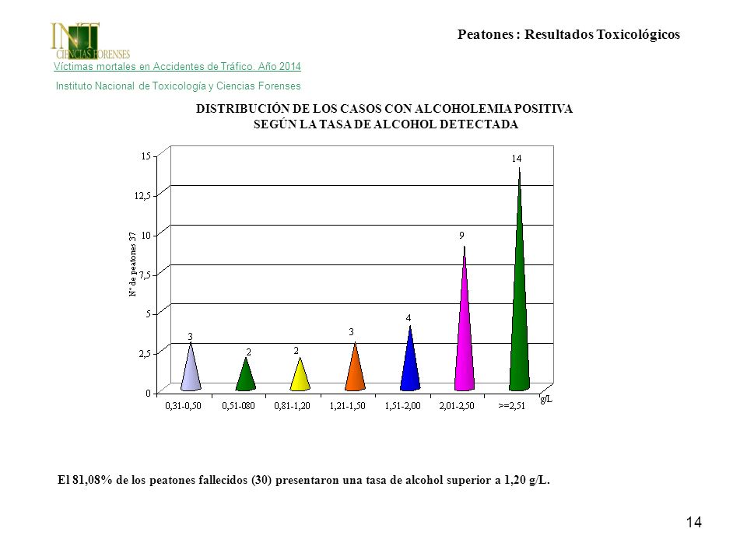Click the magenta cone for 2,01-2,50

coord(465,319)
